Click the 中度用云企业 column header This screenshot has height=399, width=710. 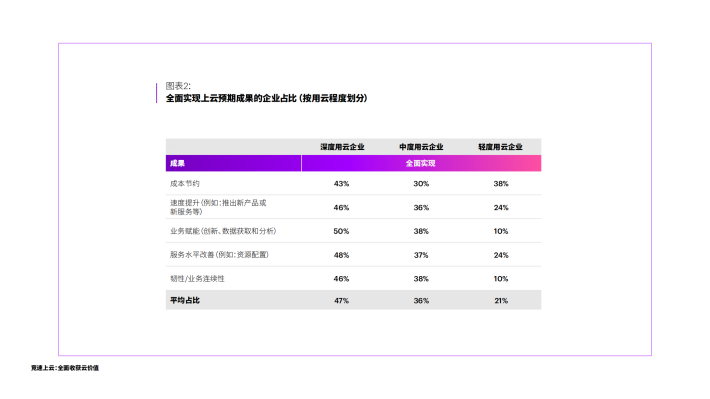[x=421, y=147]
